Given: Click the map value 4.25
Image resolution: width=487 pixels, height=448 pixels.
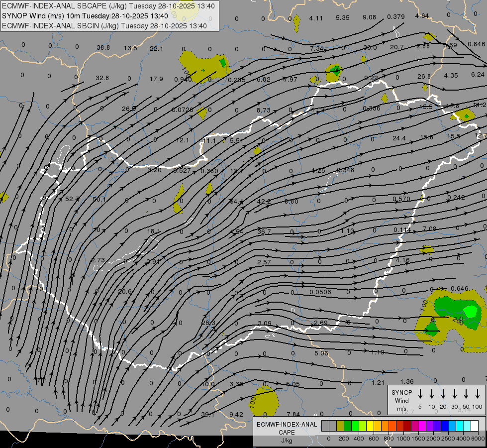Looking at the screenshot, I should pyautogui.click(x=318, y=170).
